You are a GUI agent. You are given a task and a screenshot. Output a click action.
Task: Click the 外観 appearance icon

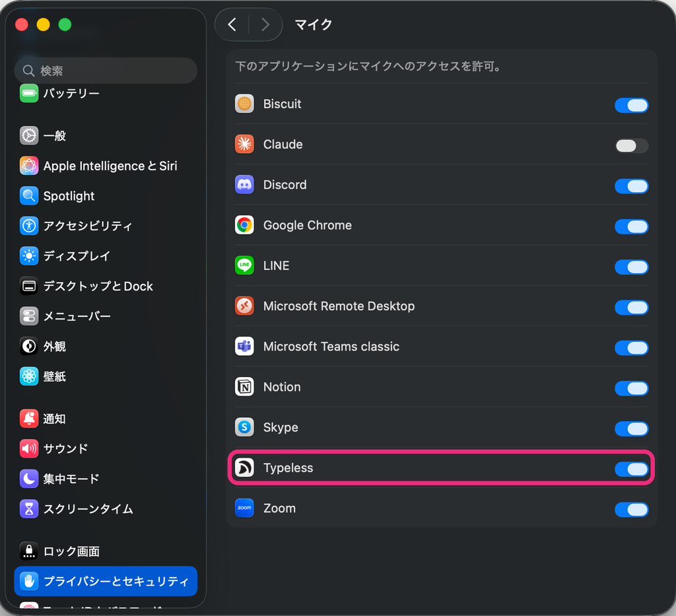click(x=29, y=346)
